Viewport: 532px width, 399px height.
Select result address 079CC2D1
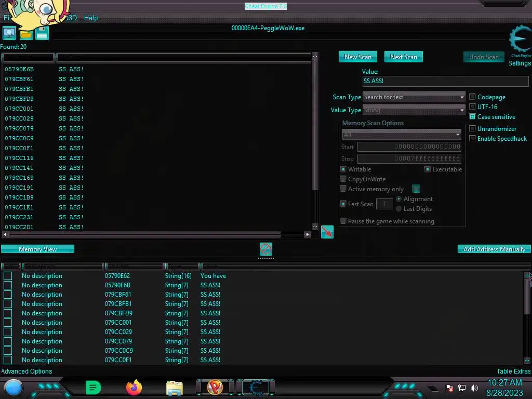pyautogui.click(x=19, y=227)
